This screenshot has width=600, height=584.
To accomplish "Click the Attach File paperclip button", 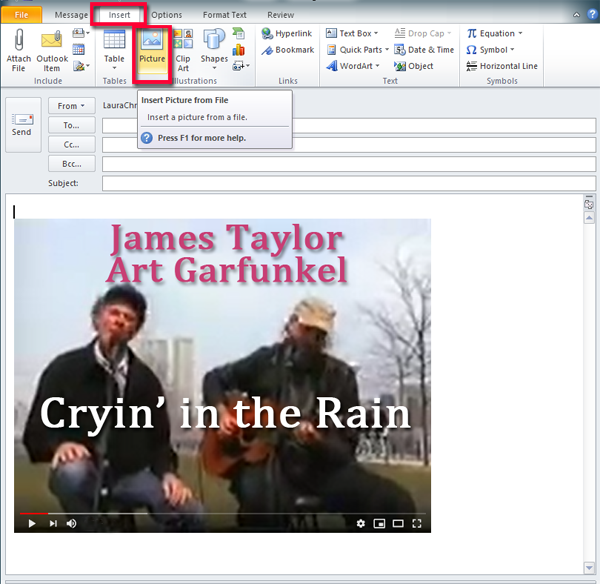I will tap(18, 50).
